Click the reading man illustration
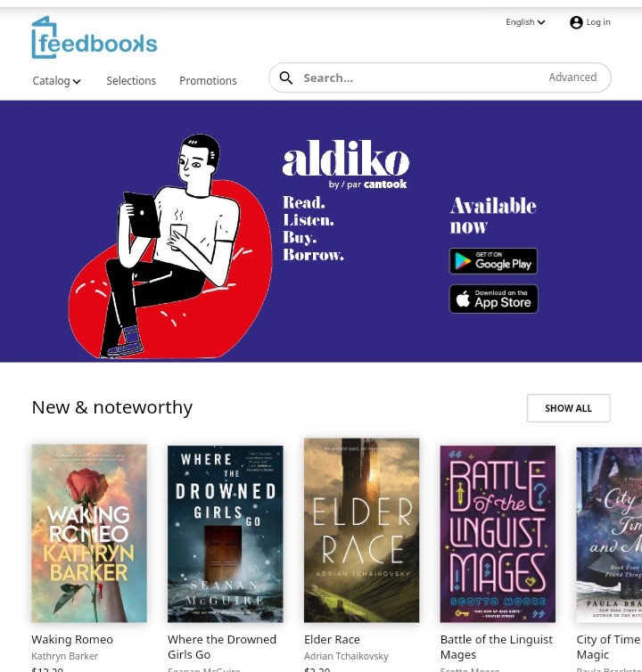The height and width of the screenshot is (672, 642). (170, 246)
